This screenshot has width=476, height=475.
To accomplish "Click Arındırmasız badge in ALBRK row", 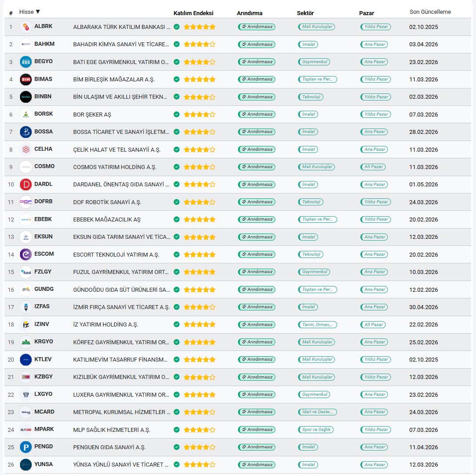I will (257, 27).
